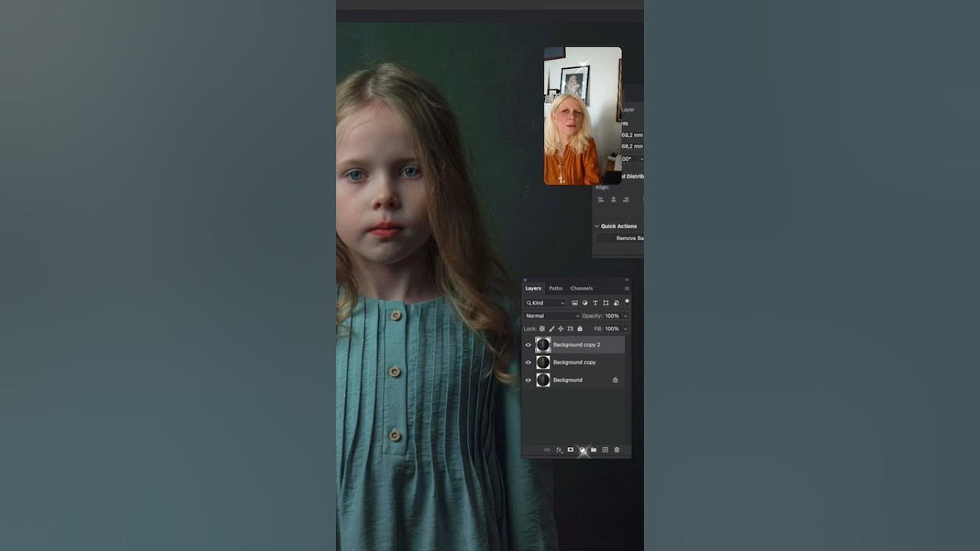The width and height of the screenshot is (980, 551).
Task: Delete layer with trash icon
Action: click(616, 450)
